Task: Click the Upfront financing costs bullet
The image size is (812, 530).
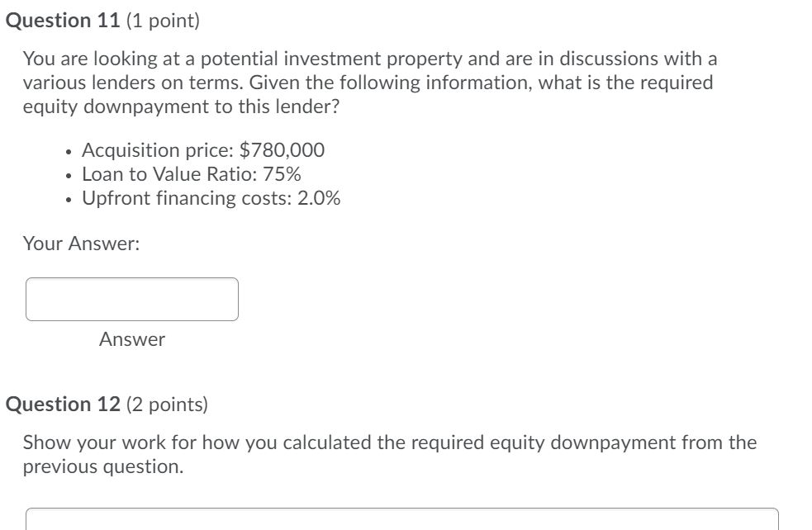Action: [x=210, y=198]
